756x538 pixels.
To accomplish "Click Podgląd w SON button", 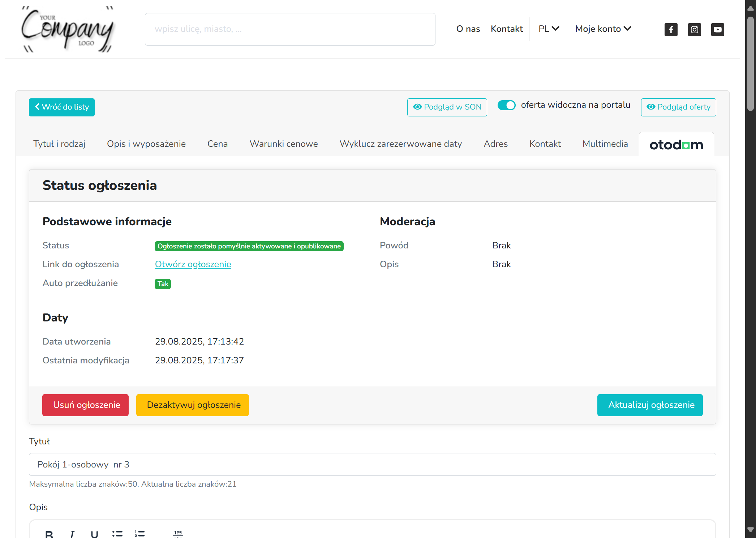I will click(x=447, y=107).
